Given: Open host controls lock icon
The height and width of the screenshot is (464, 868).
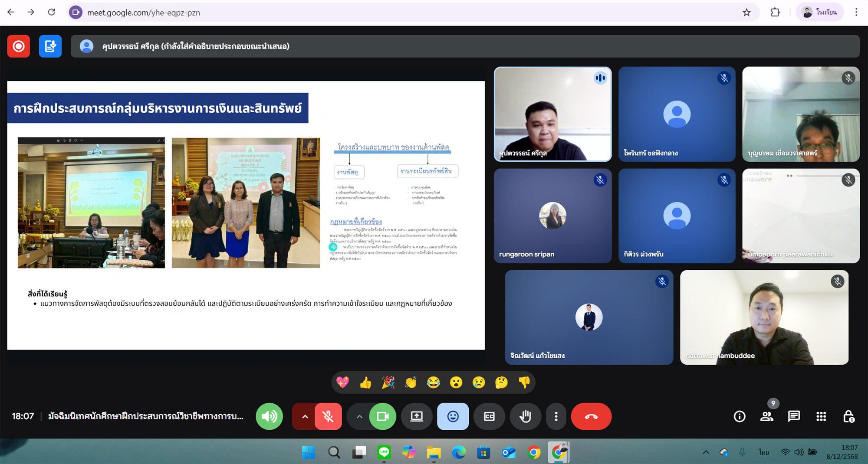Looking at the screenshot, I should click(x=848, y=417).
